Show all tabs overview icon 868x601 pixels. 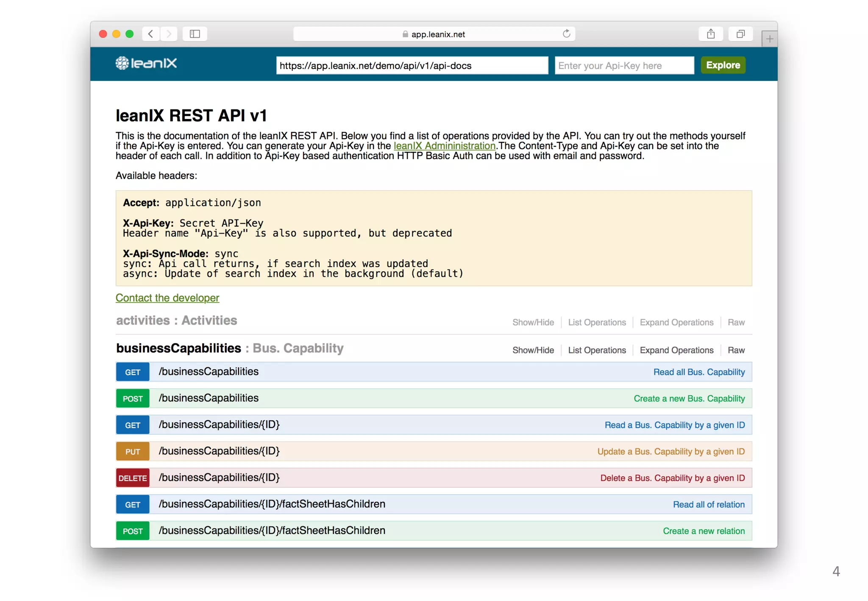pyautogui.click(x=740, y=34)
